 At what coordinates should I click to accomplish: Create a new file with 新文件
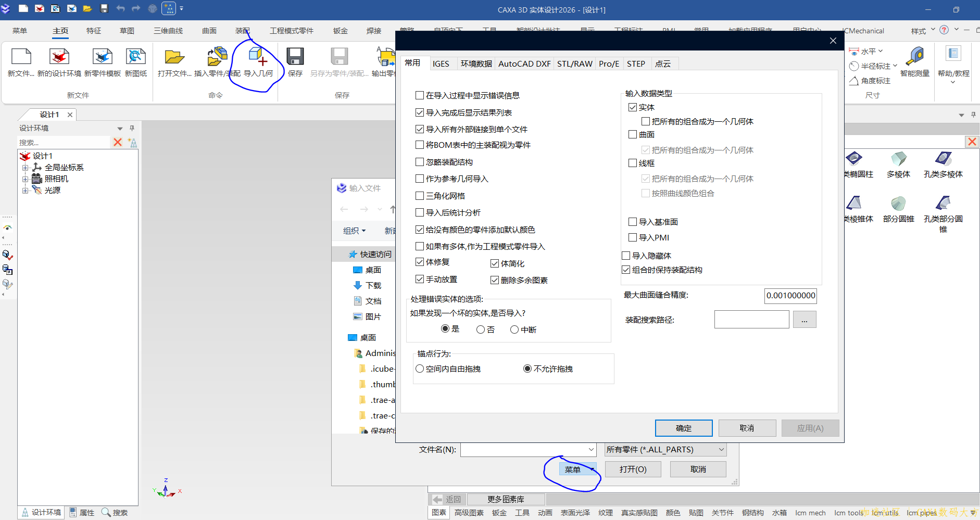point(21,62)
